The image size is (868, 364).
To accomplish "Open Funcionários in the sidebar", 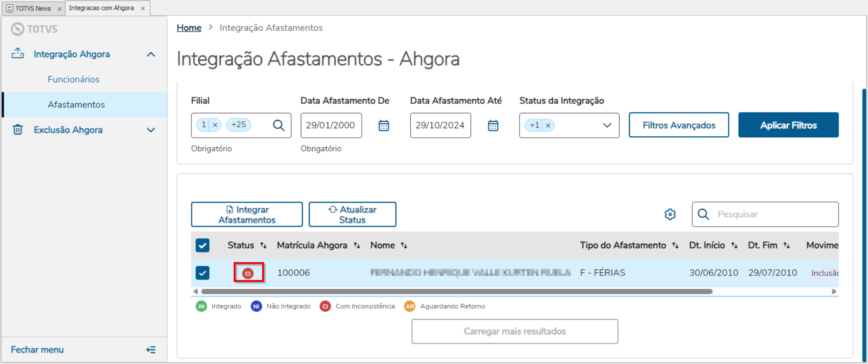I will [x=73, y=79].
